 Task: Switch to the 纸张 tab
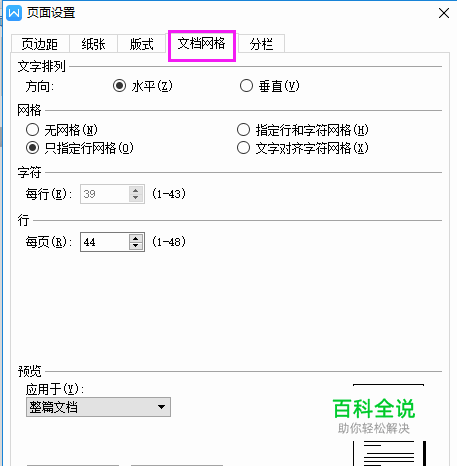[93, 44]
